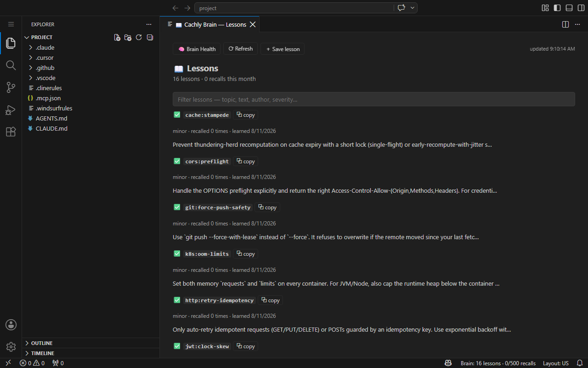Open the Source Control view
588x368 pixels.
click(11, 87)
